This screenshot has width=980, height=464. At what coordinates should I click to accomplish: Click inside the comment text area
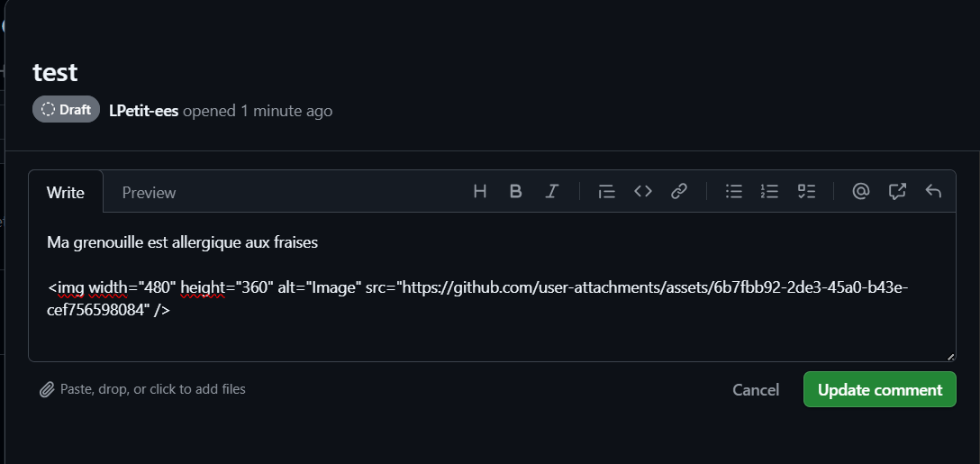tap(491, 333)
